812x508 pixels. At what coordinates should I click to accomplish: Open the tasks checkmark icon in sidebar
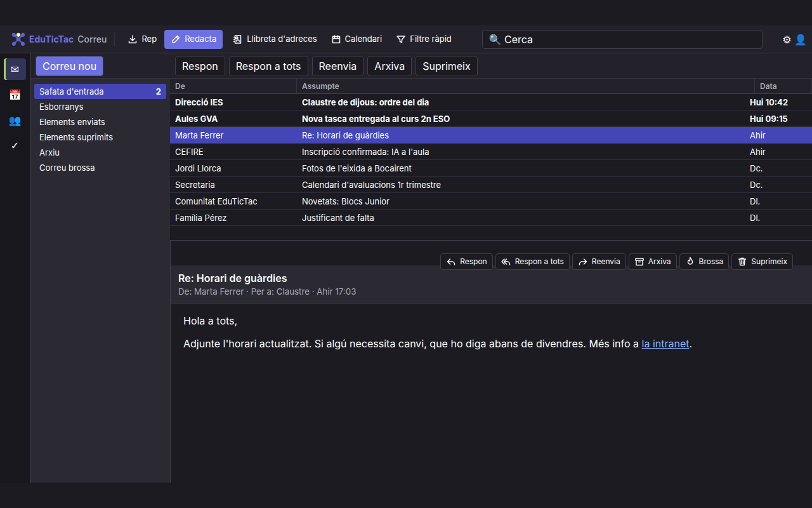point(15,145)
